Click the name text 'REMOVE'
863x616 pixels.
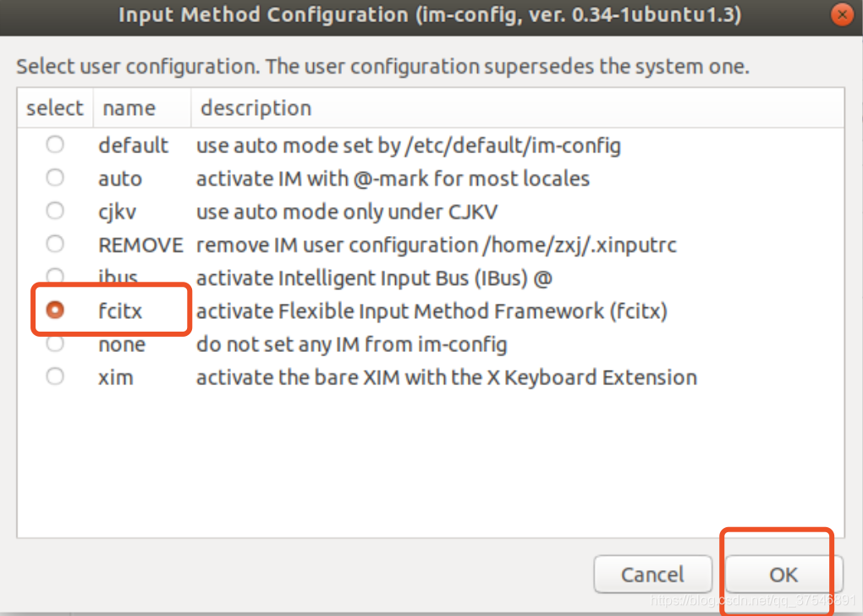141,245
